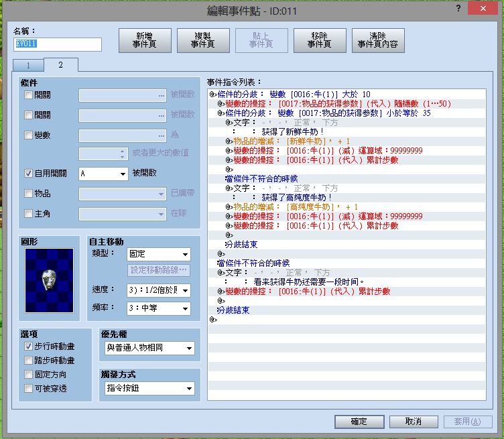Click 清除事件頁內容 button
Viewport: 504px width, 439px height.
(x=378, y=40)
